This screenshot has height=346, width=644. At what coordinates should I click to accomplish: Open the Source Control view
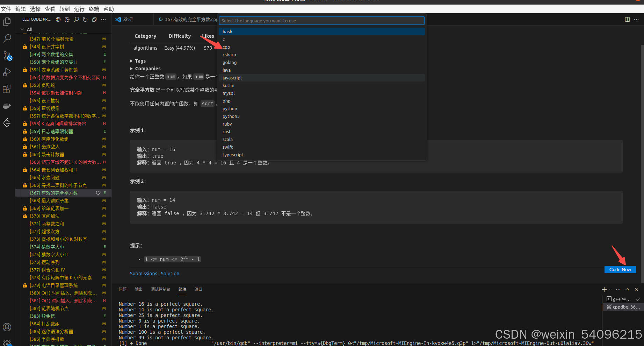[7, 56]
